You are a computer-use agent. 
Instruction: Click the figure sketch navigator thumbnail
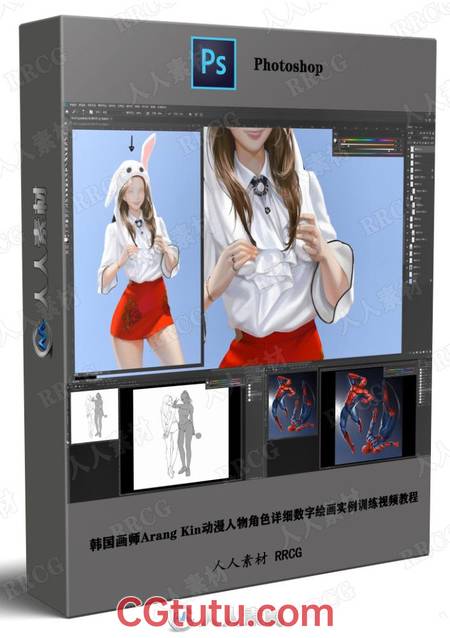click(94, 416)
